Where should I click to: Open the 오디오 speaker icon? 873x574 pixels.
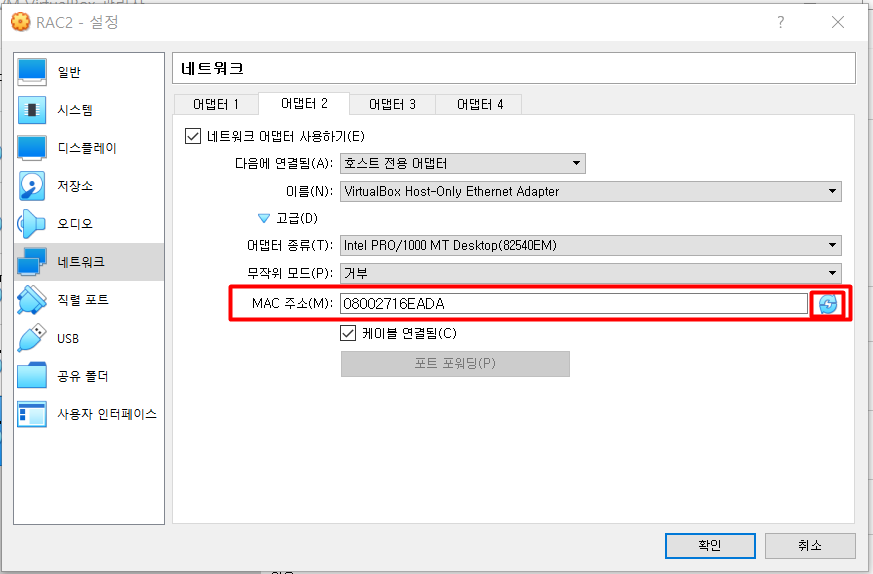pos(32,224)
